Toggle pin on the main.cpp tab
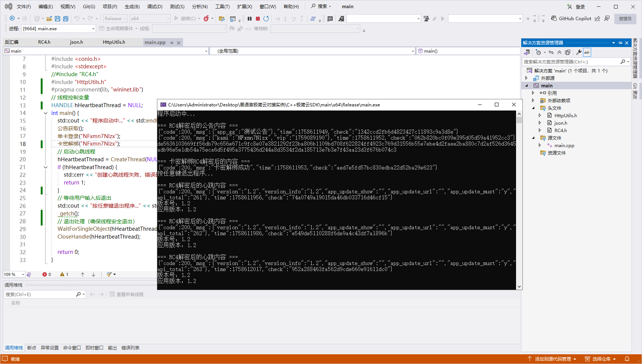Screen dimensions: 642x364 tap(172, 43)
